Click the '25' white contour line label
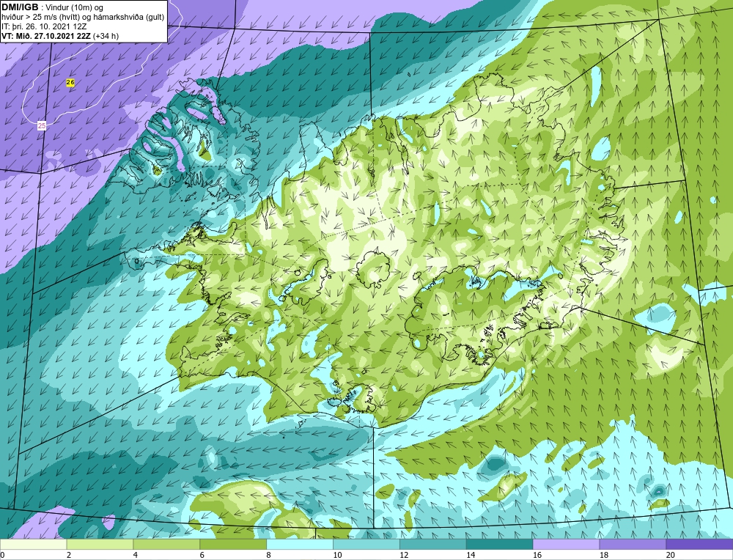This screenshot has height=560, width=733. click(x=42, y=126)
